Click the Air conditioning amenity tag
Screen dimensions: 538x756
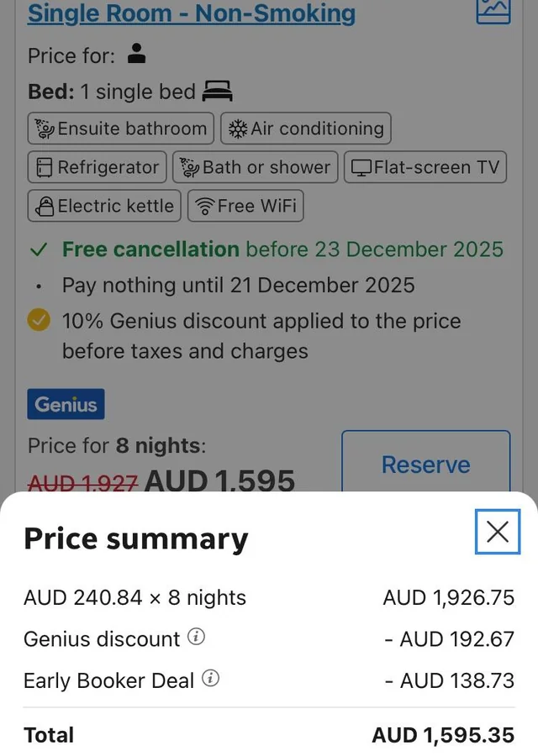pos(306,129)
